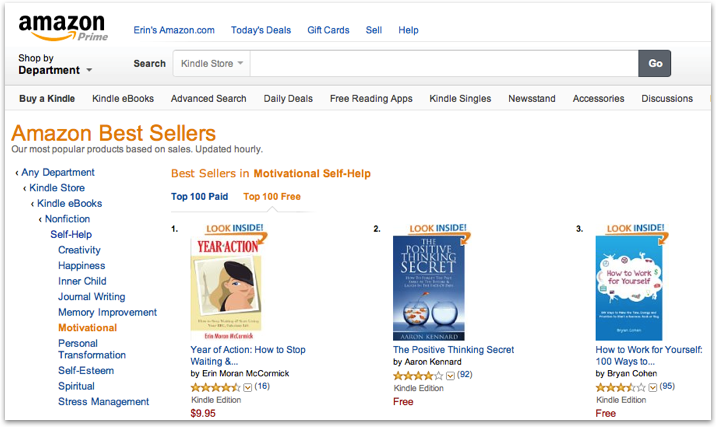Select the Stress Management category
The image size is (716, 427).
(x=104, y=402)
